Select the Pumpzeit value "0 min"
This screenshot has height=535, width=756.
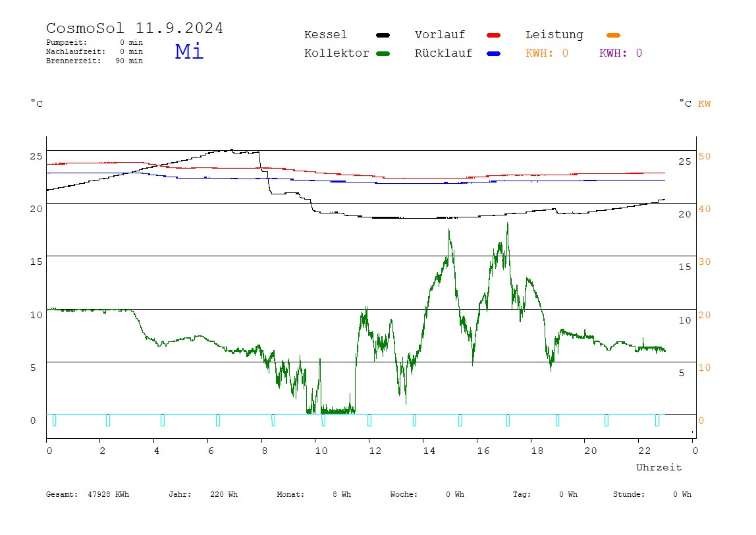132,42
